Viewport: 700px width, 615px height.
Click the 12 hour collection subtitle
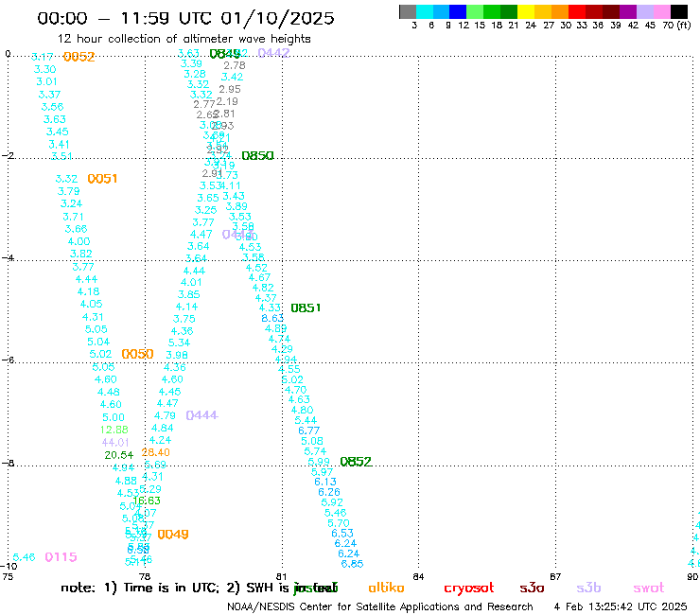tap(184, 39)
